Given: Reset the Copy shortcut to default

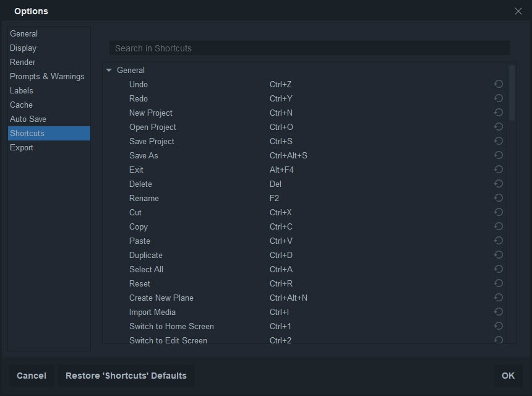Looking at the screenshot, I should (499, 226).
